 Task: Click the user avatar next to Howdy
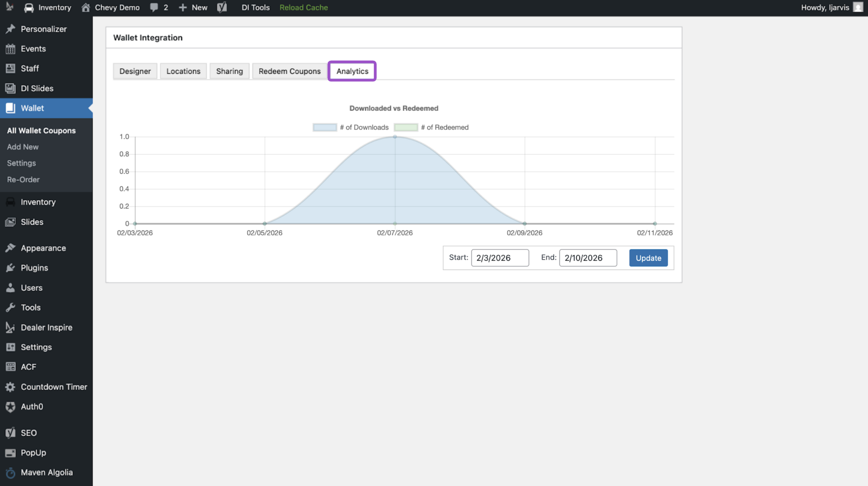858,7
